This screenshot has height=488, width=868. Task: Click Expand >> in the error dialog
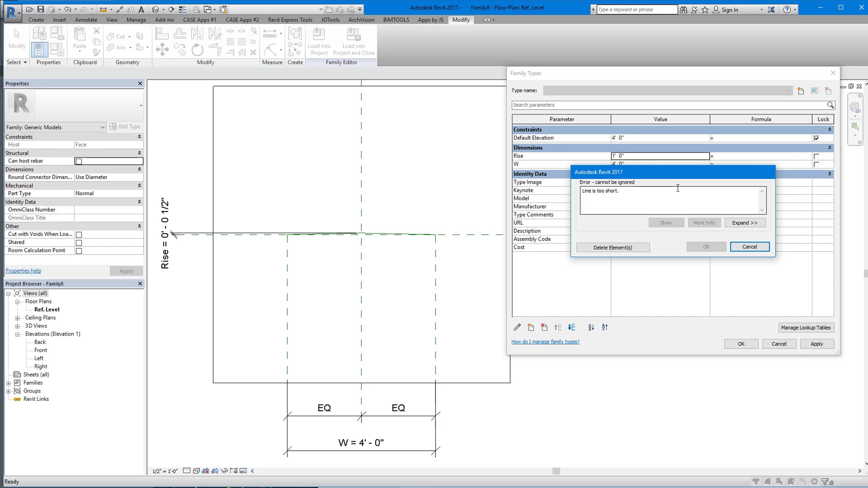click(x=745, y=223)
